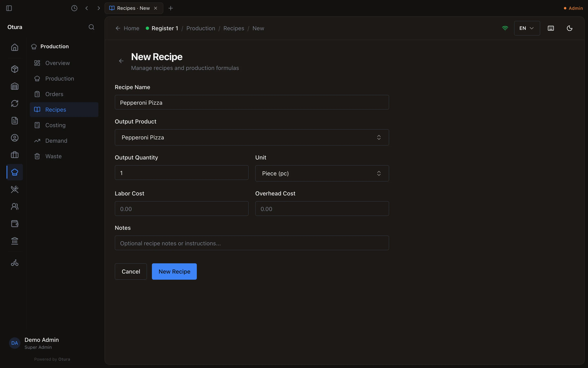The image size is (588, 368).
Task: Expand the Output Product dropdown
Action: (252, 138)
